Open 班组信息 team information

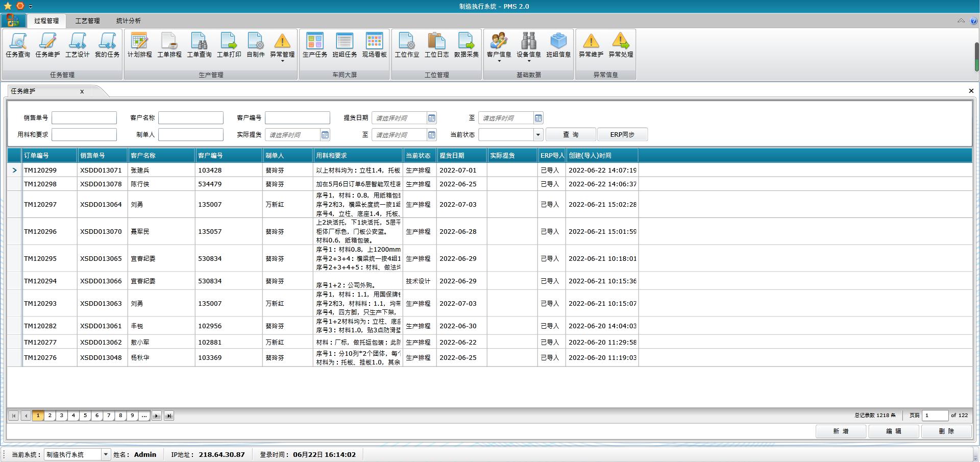pos(558,45)
